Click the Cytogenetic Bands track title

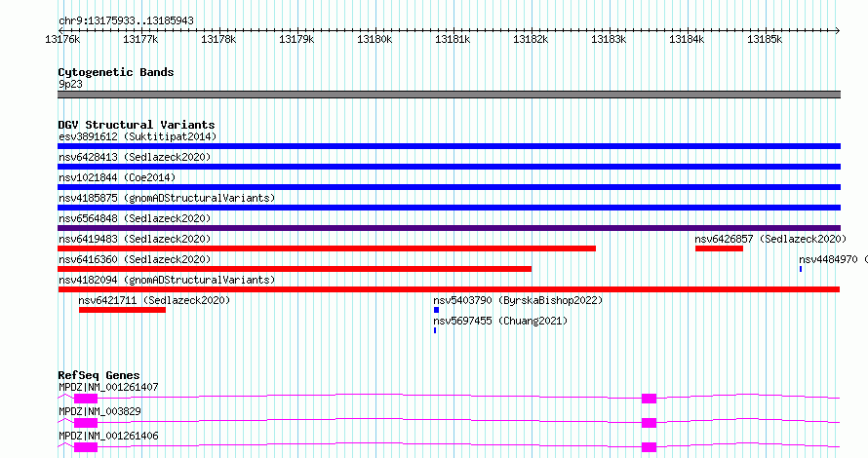pos(116,72)
